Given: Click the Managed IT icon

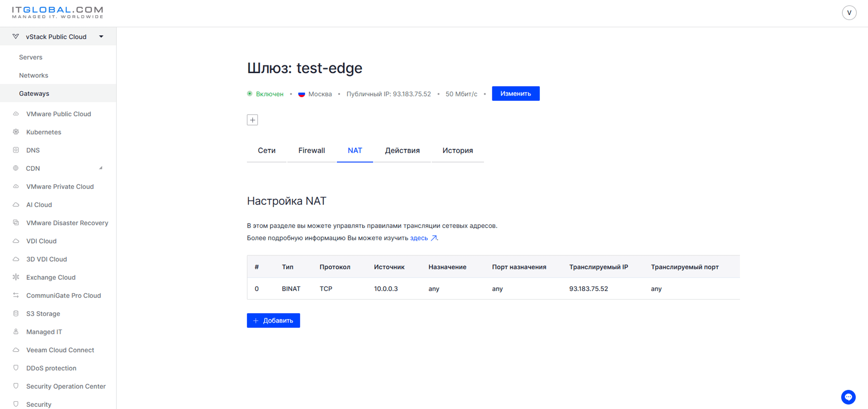Looking at the screenshot, I should 16,332.
